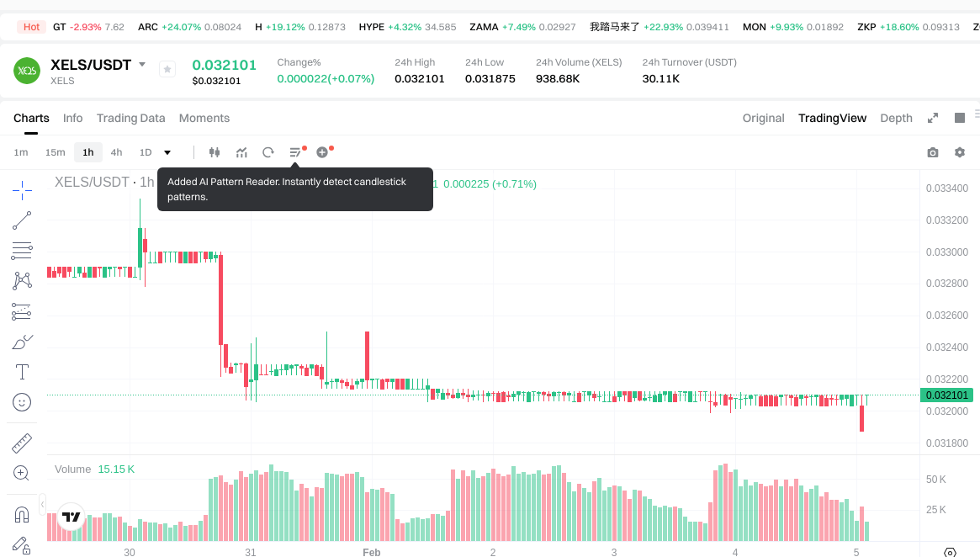Screen dimensions: 980x557
Task: Open more time intervals dropdown arrow
Action: tap(167, 152)
